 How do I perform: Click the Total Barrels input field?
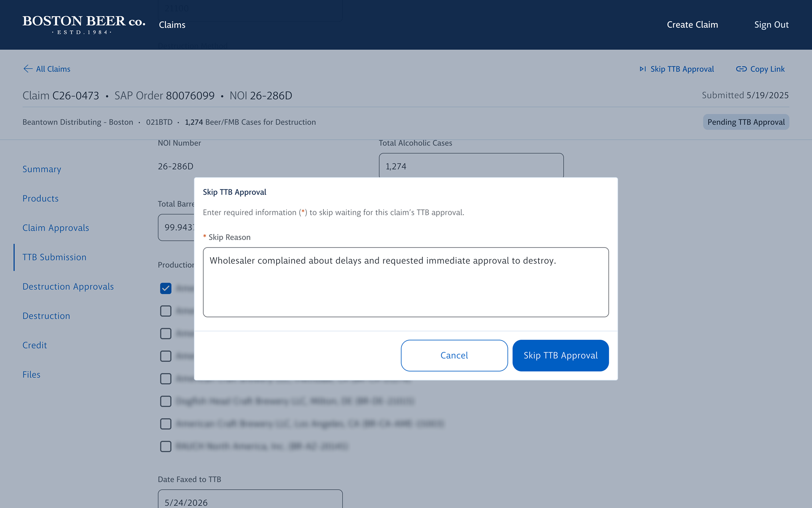176,227
